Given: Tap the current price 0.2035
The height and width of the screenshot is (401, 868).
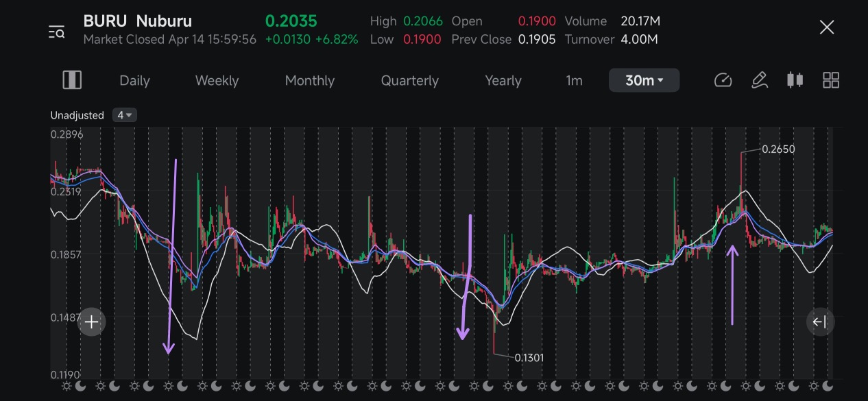Looking at the screenshot, I should [x=291, y=21].
